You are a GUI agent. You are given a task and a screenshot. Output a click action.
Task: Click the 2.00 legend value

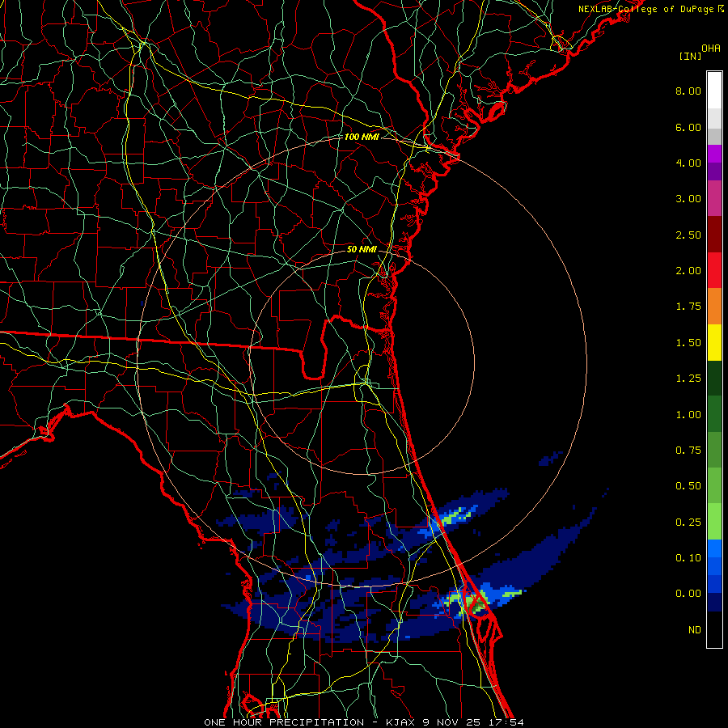[x=688, y=271]
